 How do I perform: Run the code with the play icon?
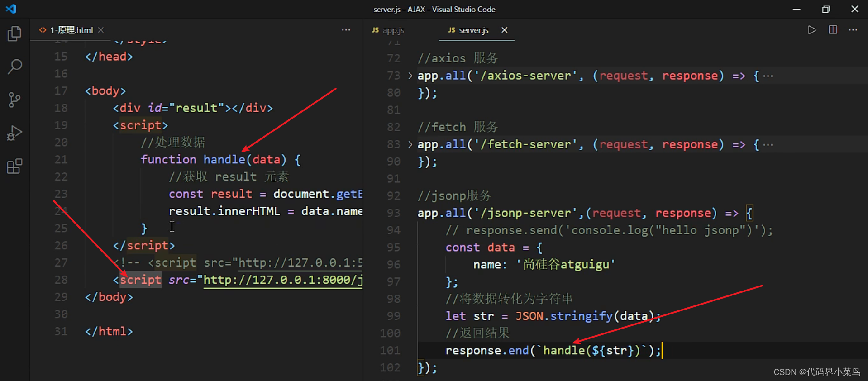812,30
